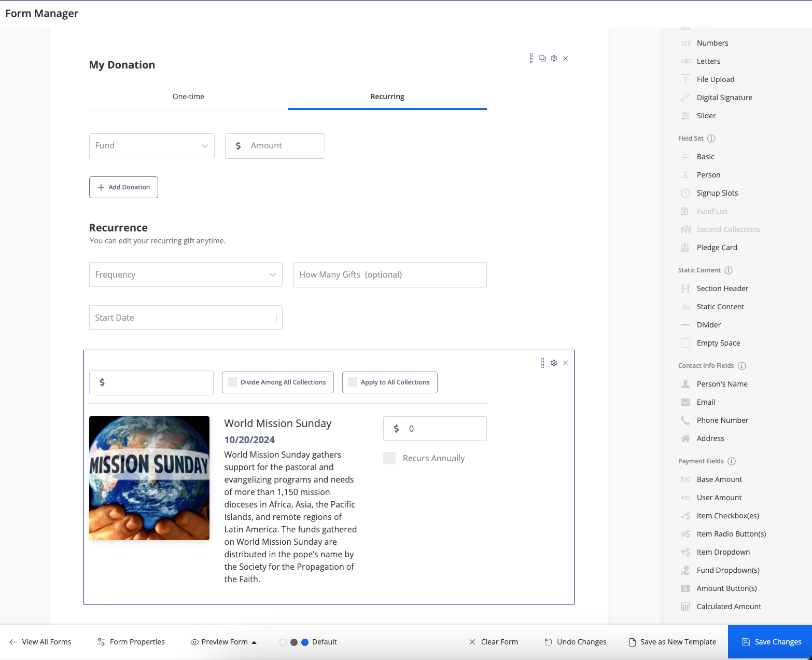Screen dimensions: 812x660
Task: Add Item Checkbox(es) payment field
Action: coord(727,516)
